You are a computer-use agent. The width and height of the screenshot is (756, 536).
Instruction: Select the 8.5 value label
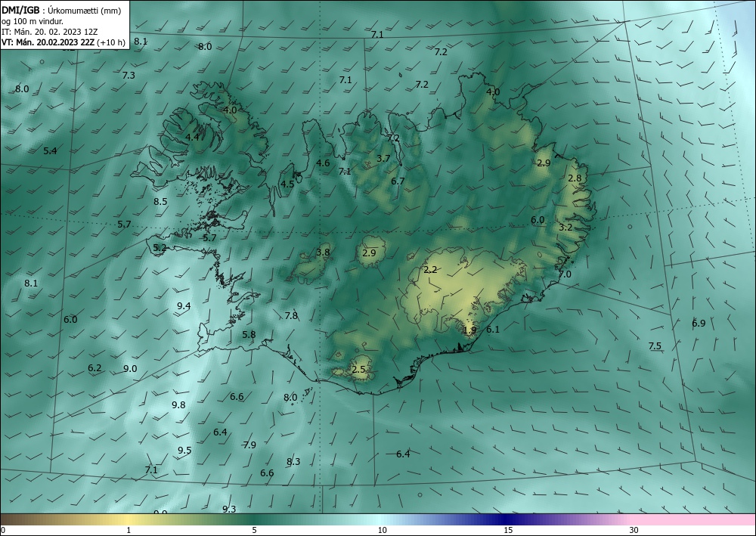pos(160,202)
